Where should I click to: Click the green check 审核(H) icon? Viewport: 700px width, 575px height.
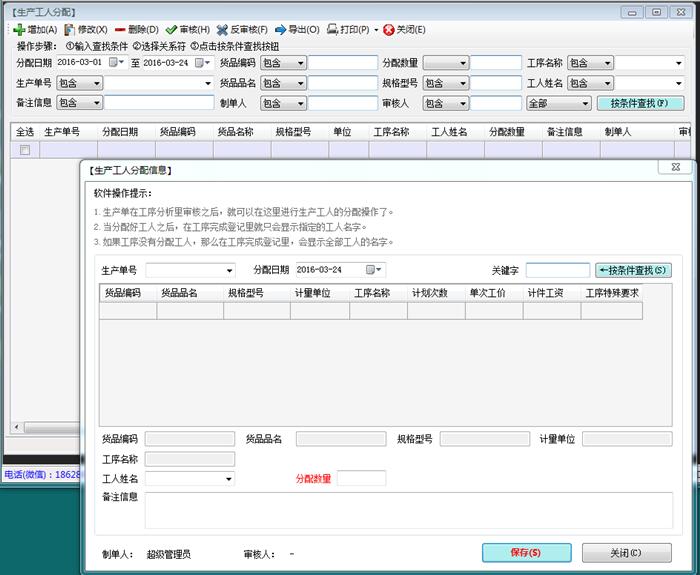click(x=171, y=30)
